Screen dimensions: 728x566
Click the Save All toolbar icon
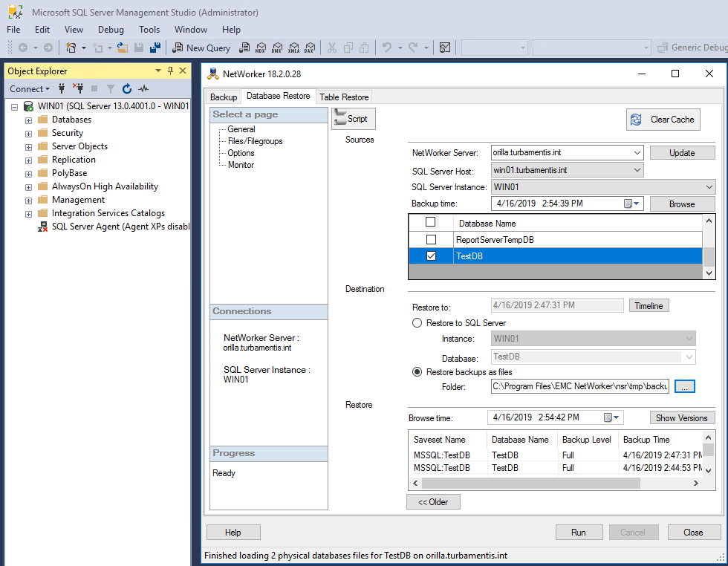(155, 48)
